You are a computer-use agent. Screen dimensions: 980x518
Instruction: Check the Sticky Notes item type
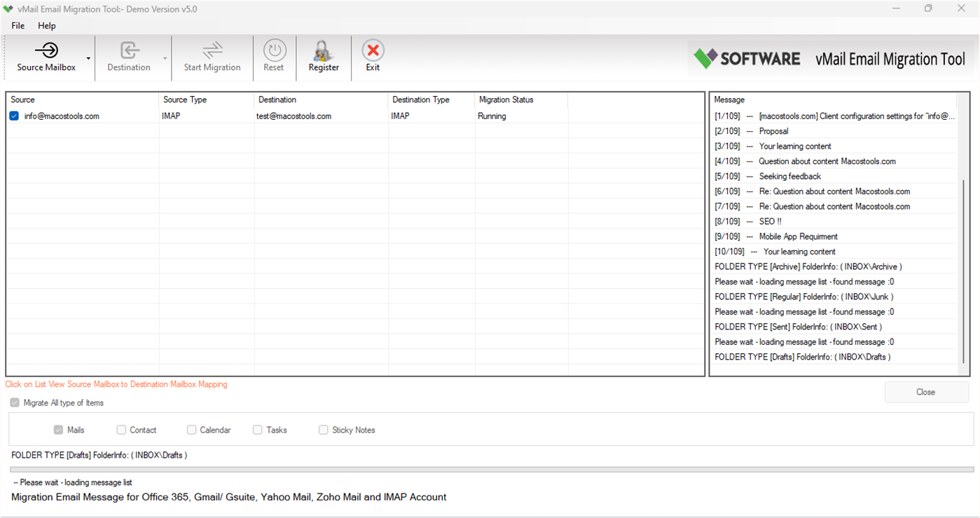click(324, 430)
